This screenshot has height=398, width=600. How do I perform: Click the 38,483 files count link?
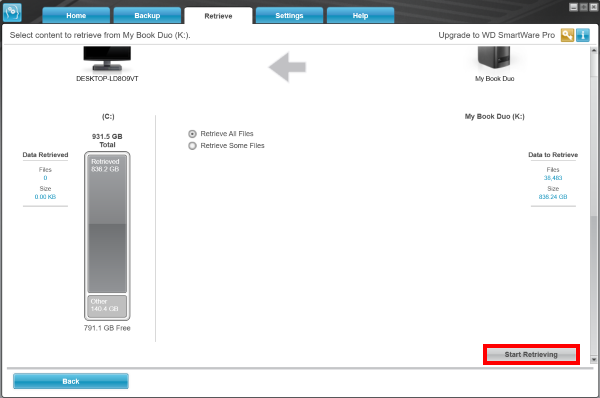[x=553, y=178]
